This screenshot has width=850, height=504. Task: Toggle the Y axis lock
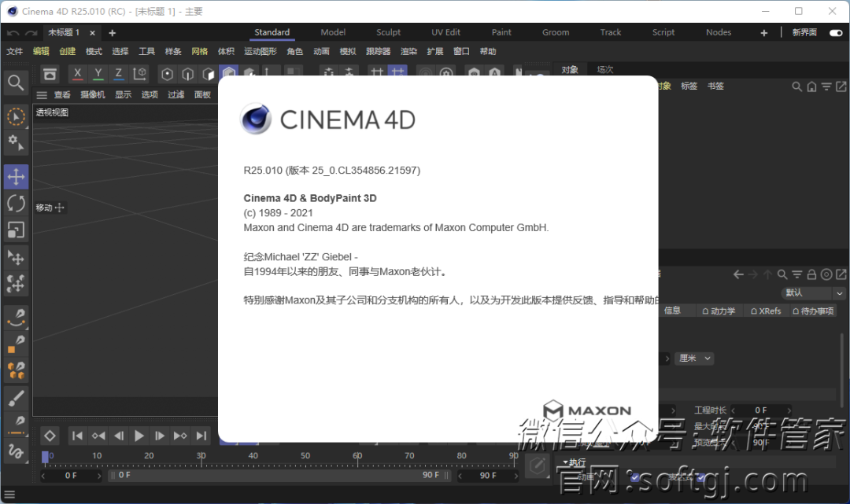(98, 74)
